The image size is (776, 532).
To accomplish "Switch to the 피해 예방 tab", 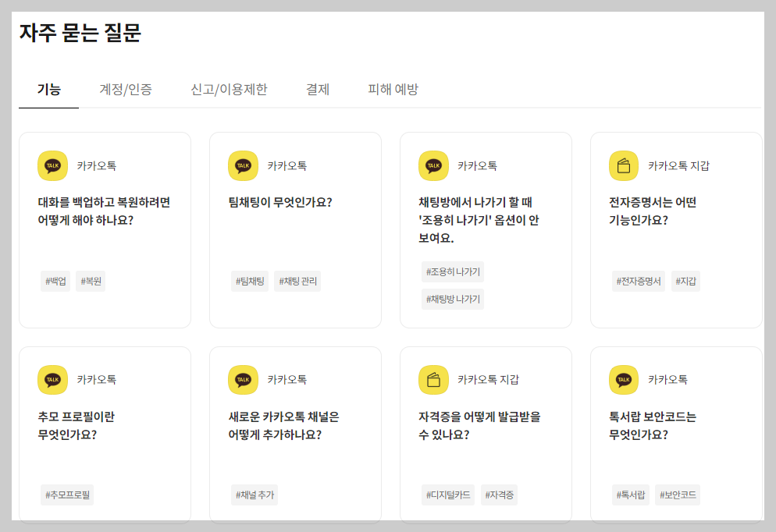I will pos(393,90).
